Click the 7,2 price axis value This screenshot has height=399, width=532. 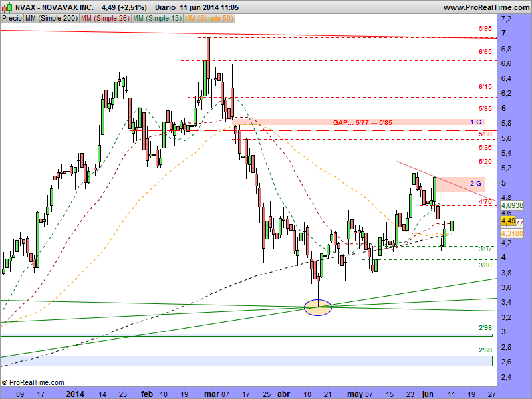pyautogui.click(x=506, y=19)
